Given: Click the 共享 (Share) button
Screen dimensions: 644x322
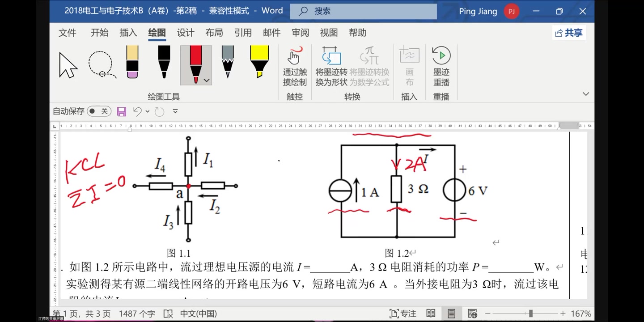Looking at the screenshot, I should click(x=569, y=33).
